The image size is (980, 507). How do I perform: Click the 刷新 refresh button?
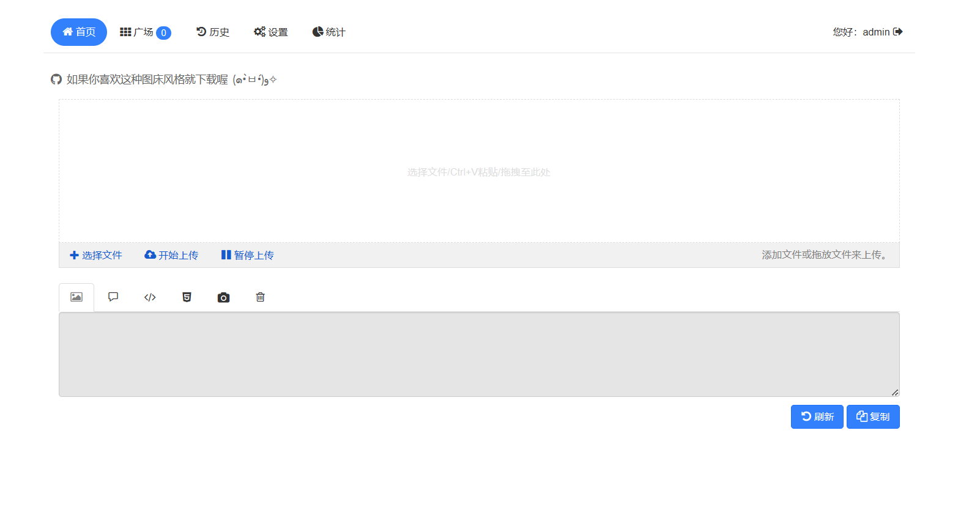click(x=817, y=416)
